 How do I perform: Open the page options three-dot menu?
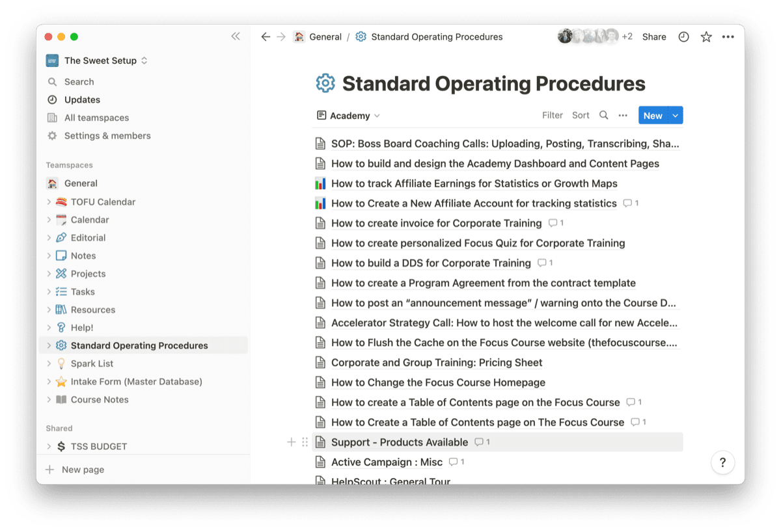click(728, 37)
